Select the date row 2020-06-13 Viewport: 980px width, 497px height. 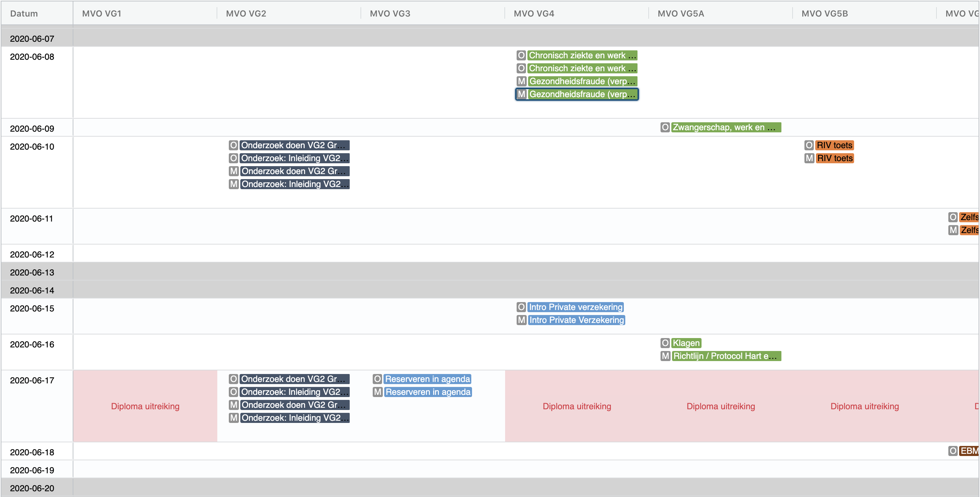coord(490,272)
